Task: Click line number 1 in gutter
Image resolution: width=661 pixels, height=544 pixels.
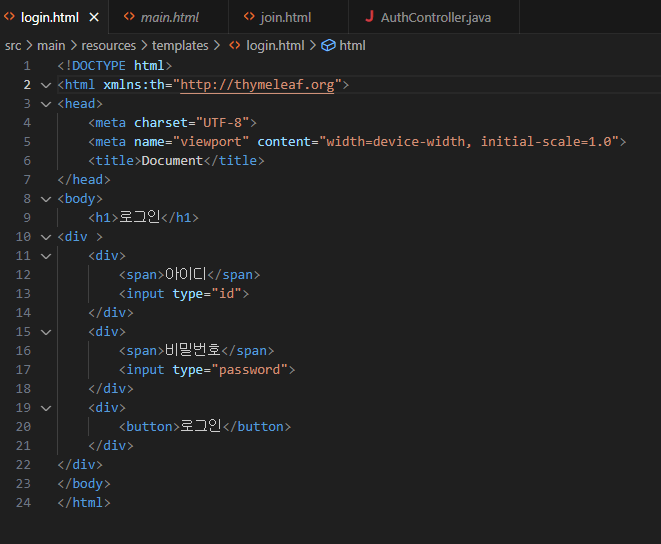Action: pos(27,66)
